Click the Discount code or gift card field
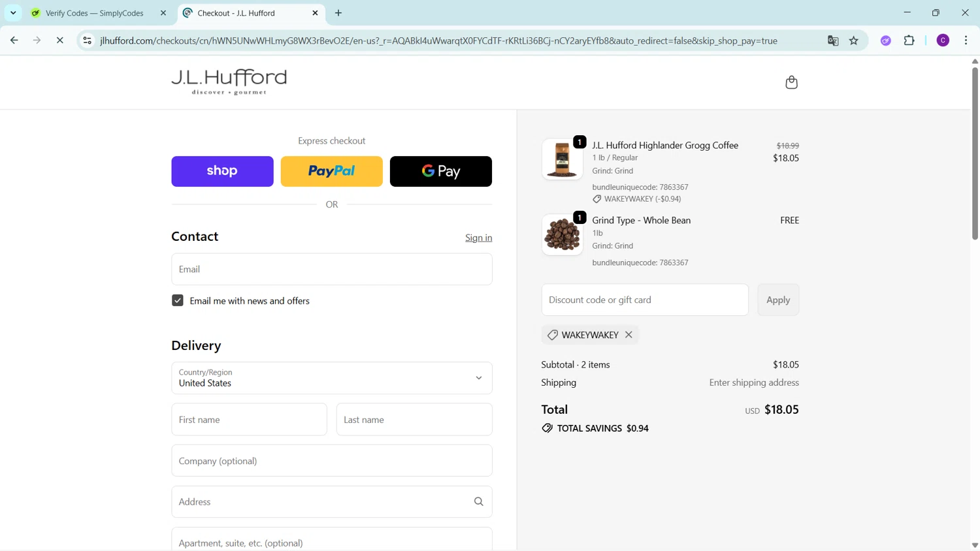The width and height of the screenshot is (980, 551). pyautogui.click(x=645, y=300)
